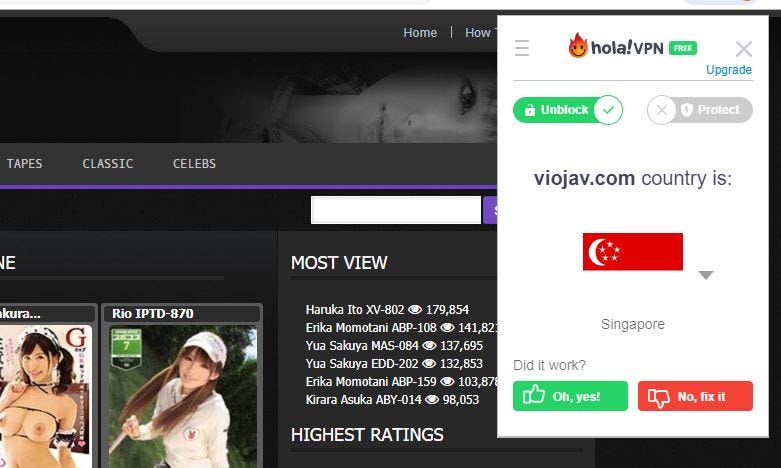Open Yua Sakuya MAS-084 entry
The height and width of the screenshot is (468, 781).
coord(362,346)
